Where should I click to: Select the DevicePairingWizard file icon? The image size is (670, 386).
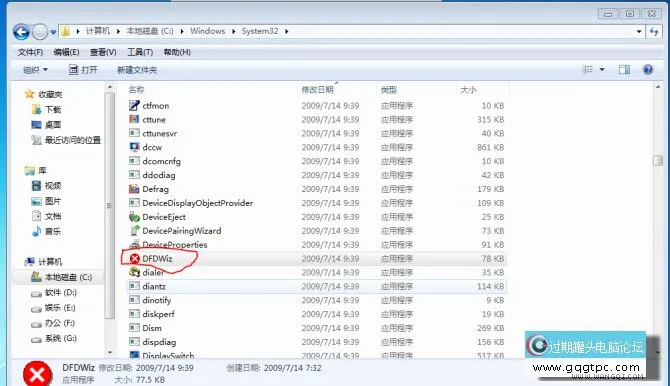point(134,230)
